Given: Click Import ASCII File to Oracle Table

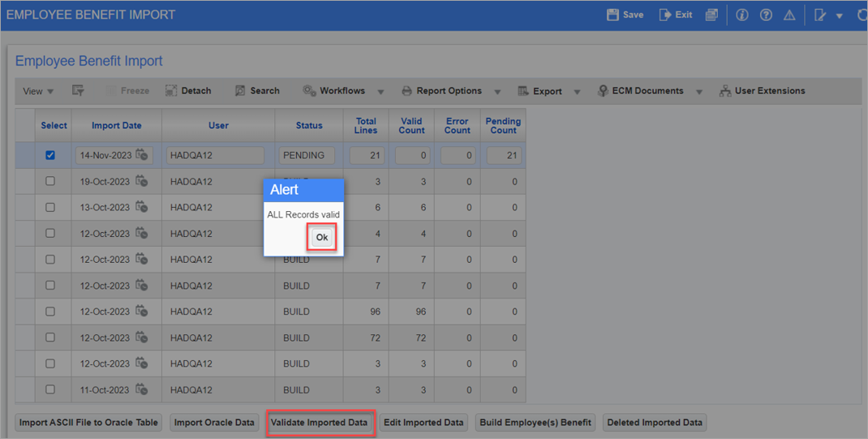Looking at the screenshot, I should (88, 423).
